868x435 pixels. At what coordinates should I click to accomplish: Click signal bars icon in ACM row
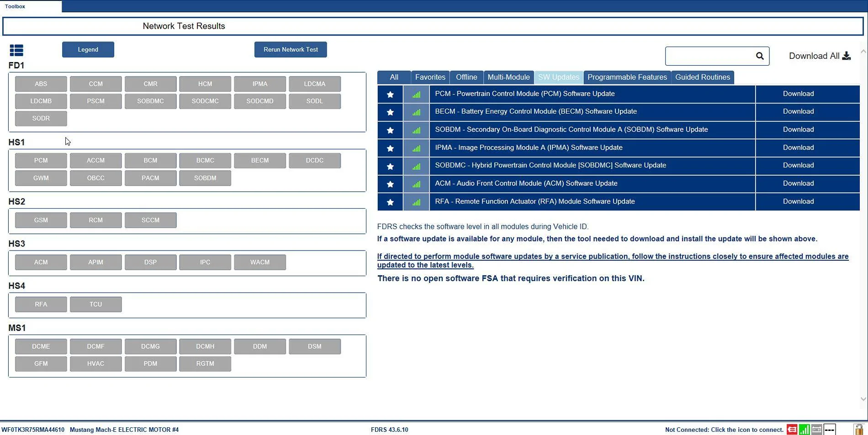[416, 184]
